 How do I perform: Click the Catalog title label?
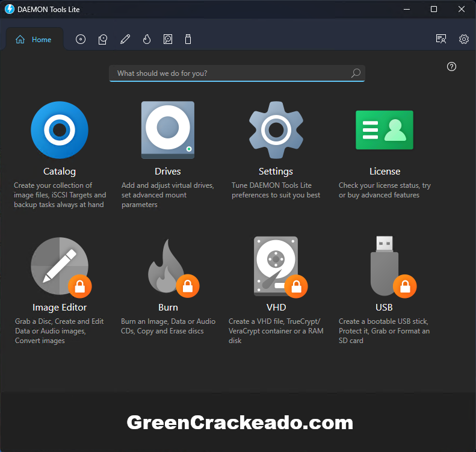(60, 172)
